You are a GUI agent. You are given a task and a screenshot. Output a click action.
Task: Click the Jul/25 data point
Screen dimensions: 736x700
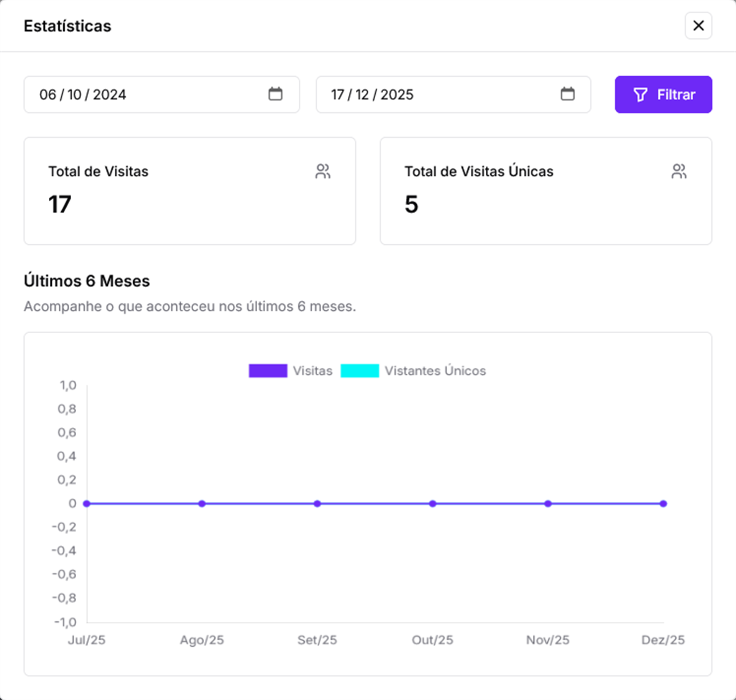tap(87, 504)
